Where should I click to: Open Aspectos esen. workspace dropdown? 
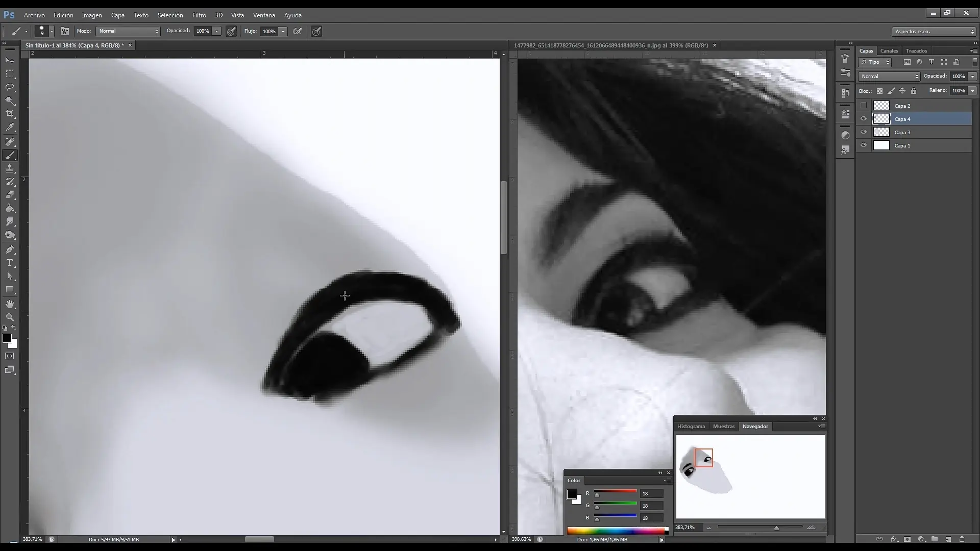[934, 31]
